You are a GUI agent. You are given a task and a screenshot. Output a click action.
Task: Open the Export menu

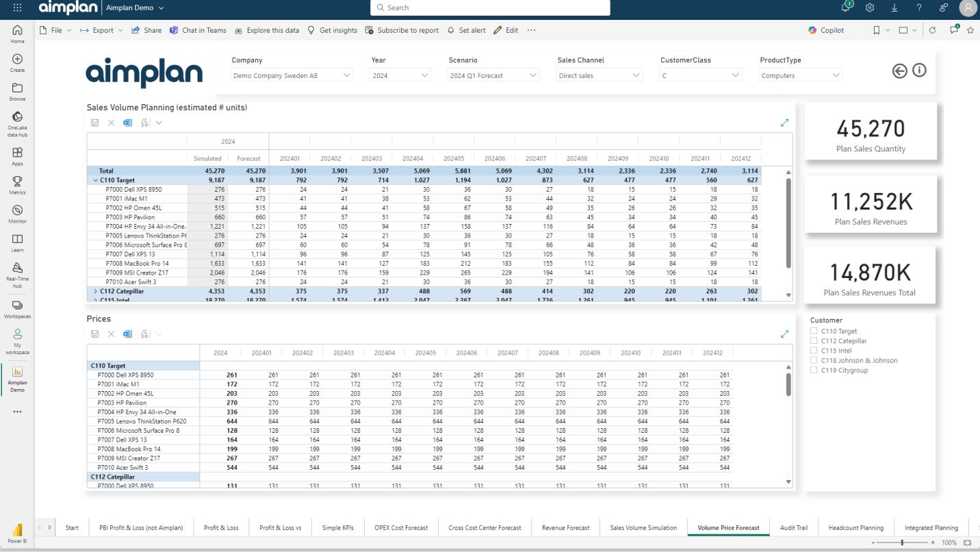(x=101, y=30)
